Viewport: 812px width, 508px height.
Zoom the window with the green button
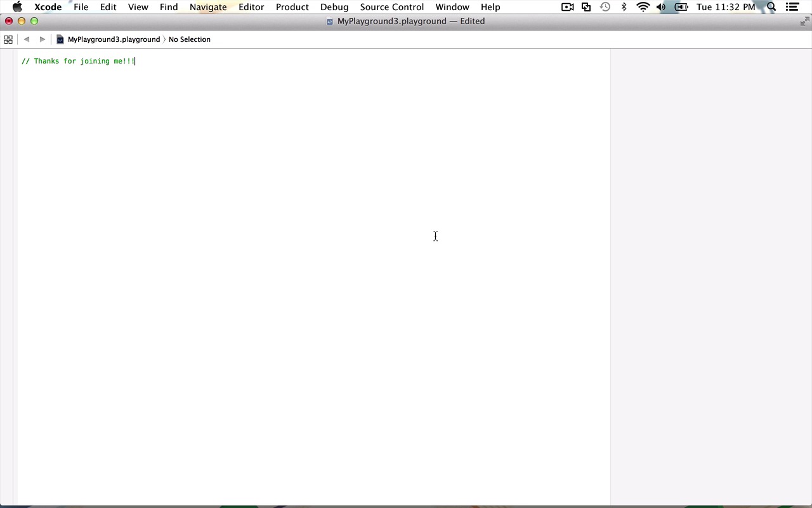[34, 21]
